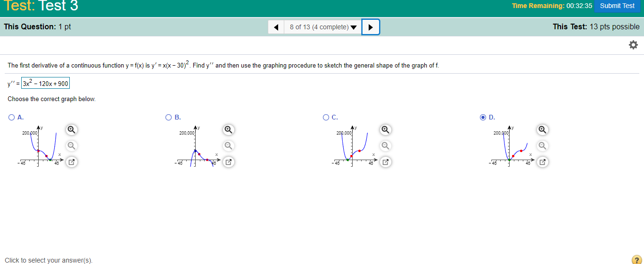Viewport: 644px width, 264px height.
Task: Open graph C in a popup window
Action: 385,162
